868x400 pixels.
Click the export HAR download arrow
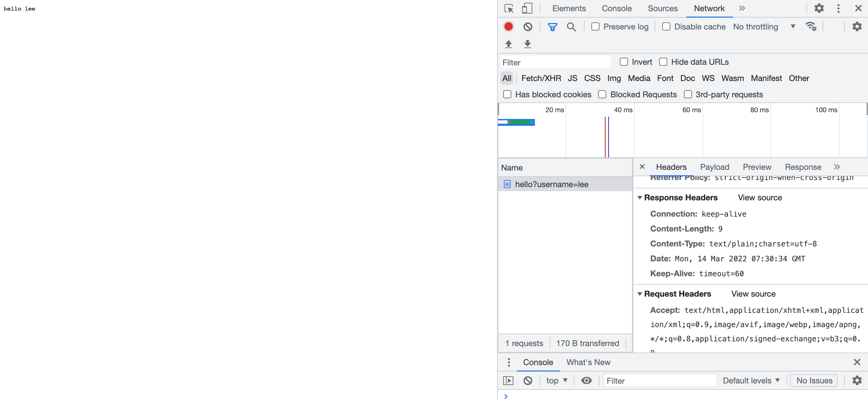click(x=527, y=44)
